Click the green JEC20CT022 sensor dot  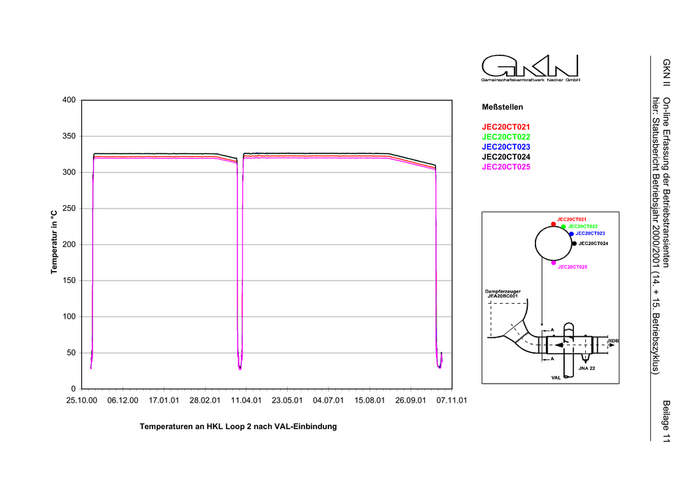click(563, 227)
